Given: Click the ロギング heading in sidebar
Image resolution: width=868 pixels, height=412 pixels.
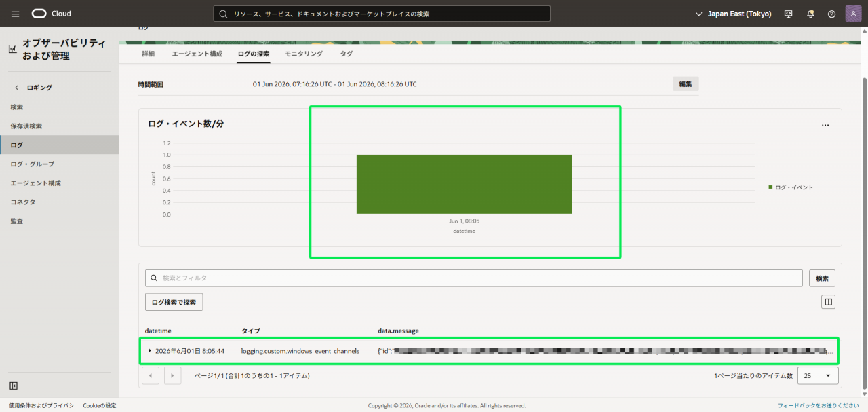Looking at the screenshot, I should 39,88.
